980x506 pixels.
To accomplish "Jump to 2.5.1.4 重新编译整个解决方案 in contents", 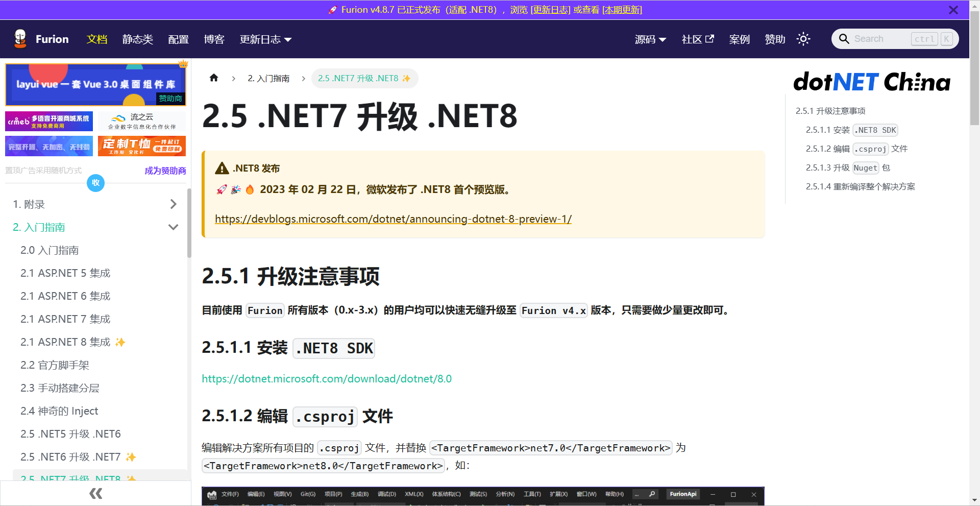I will (x=861, y=186).
